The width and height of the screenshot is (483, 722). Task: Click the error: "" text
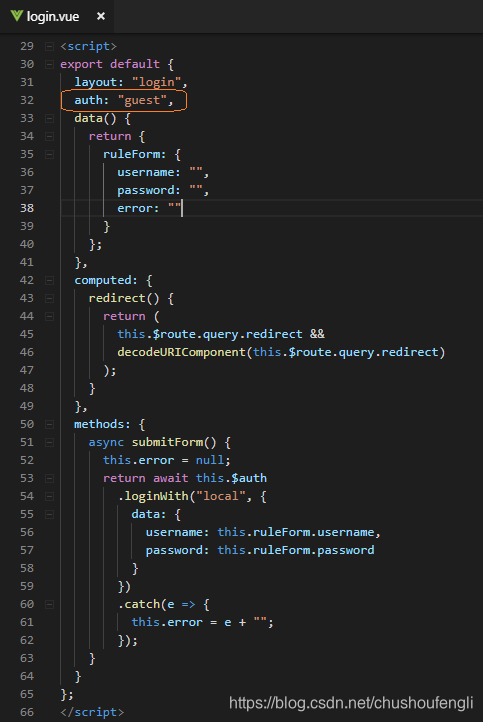point(149,208)
